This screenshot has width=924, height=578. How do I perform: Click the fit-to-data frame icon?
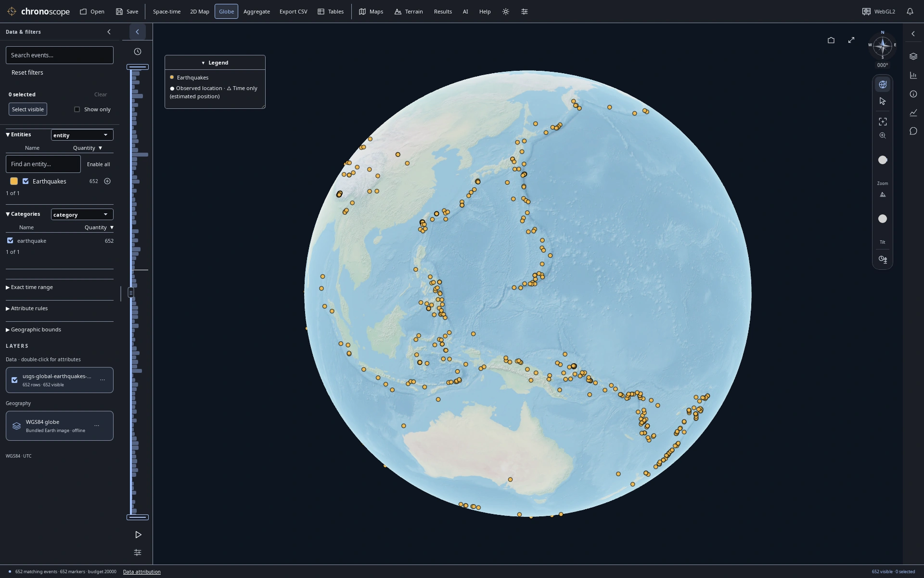click(x=883, y=121)
